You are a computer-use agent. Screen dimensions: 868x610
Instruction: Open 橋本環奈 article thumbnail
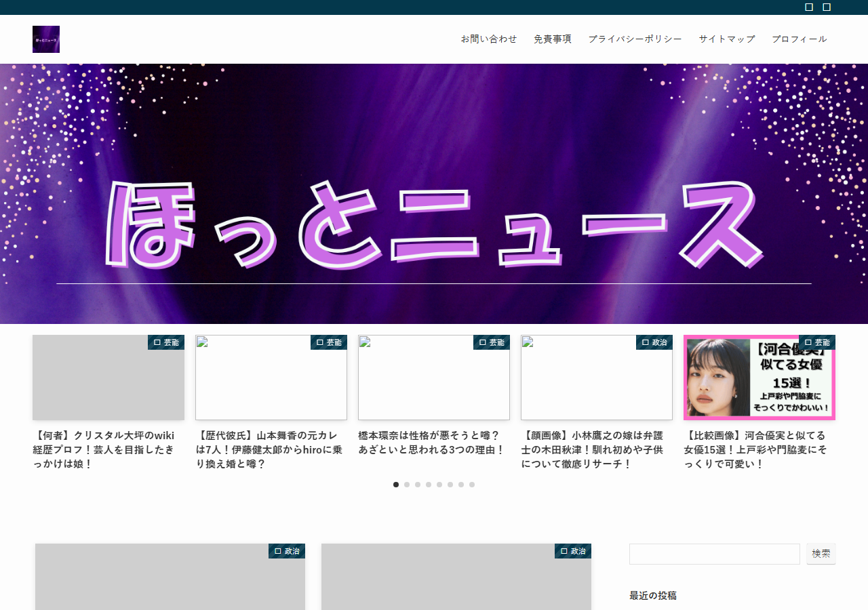434,378
